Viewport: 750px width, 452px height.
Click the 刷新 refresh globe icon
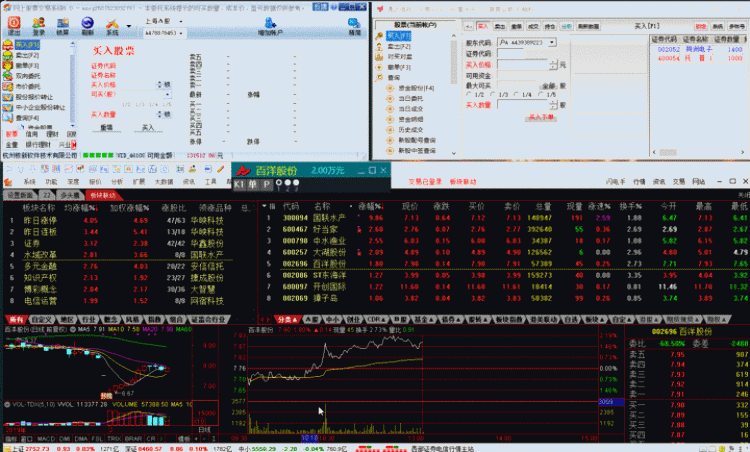[x=87, y=26]
